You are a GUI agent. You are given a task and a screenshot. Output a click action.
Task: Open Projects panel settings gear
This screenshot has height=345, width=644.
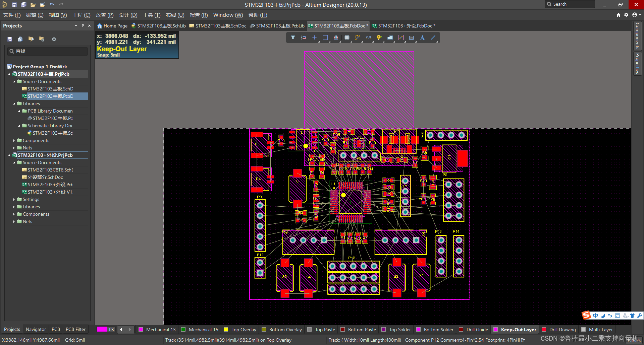[54, 39]
